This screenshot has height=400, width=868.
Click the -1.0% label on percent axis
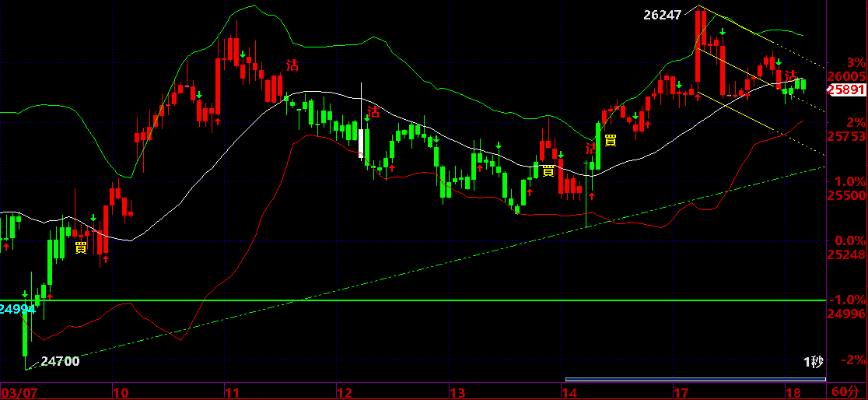848,300
